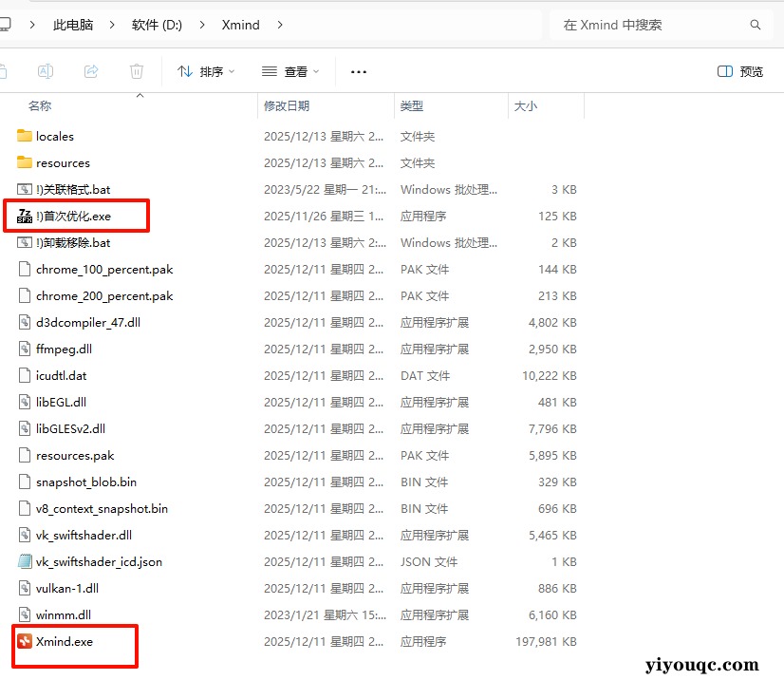Select the Rename icon in the toolbar
The height and width of the screenshot is (699, 784).
click(x=45, y=71)
